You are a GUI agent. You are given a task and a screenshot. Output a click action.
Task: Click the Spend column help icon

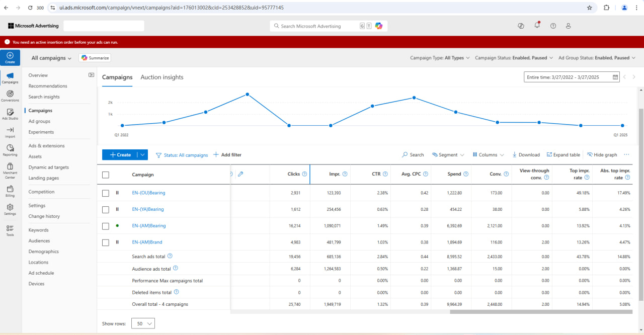tap(466, 174)
